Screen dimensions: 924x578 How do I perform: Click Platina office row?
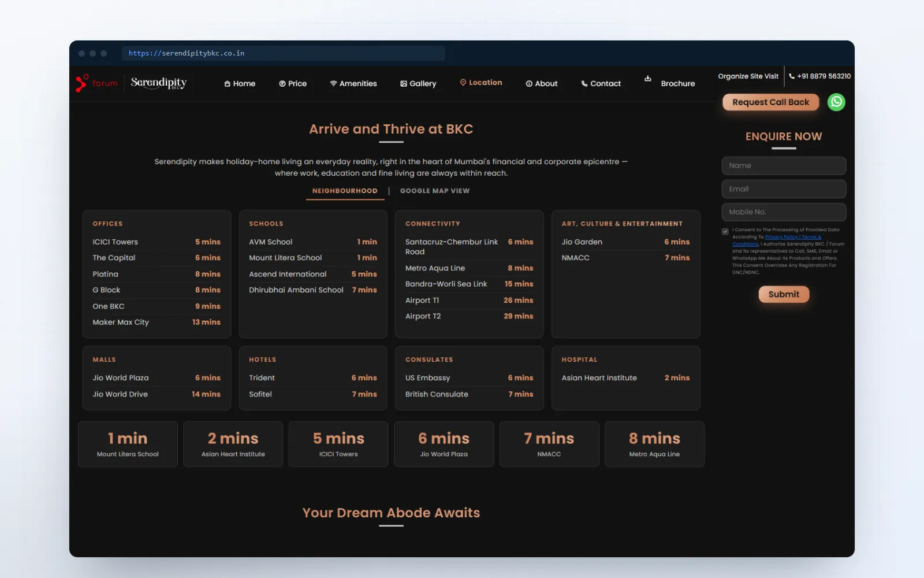[157, 274]
